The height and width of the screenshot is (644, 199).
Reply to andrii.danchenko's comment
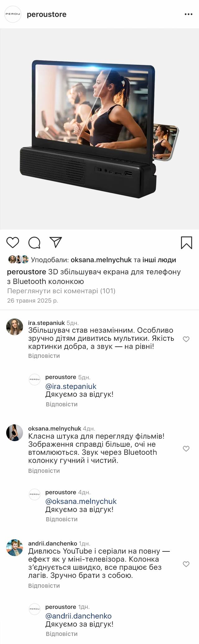(44, 586)
